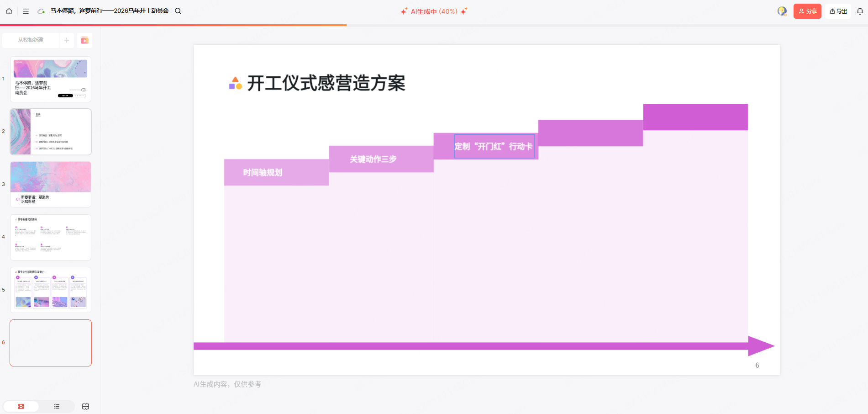The height and width of the screenshot is (414, 868).
Task: Click the 关键动作三步 step label
Action: [x=373, y=159]
